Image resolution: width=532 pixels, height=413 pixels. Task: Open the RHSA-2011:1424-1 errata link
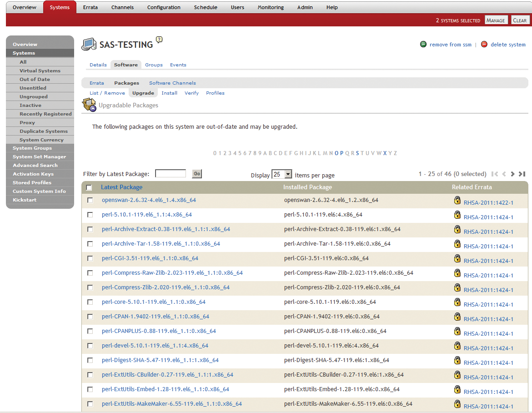(x=489, y=215)
